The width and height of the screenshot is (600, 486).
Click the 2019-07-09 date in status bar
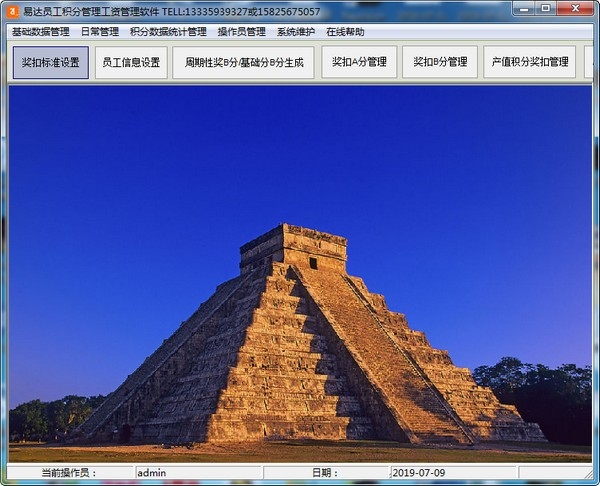pos(451,473)
